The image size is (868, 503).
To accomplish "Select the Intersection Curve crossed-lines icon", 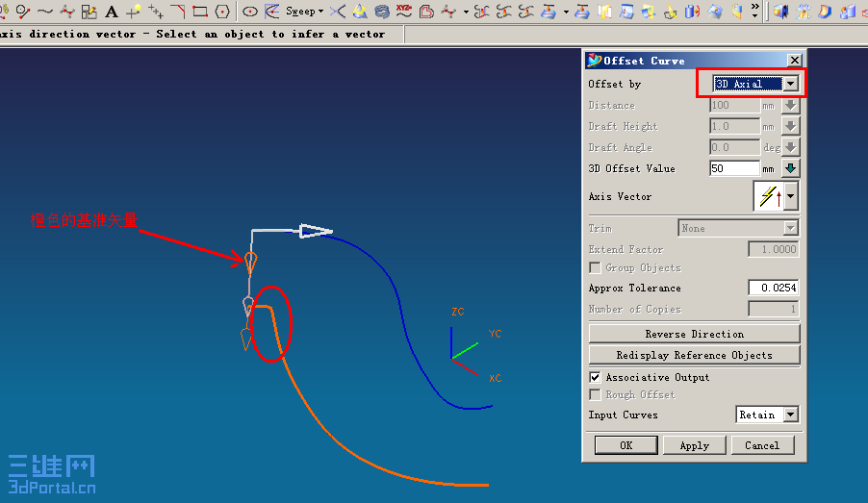I will coord(338,12).
